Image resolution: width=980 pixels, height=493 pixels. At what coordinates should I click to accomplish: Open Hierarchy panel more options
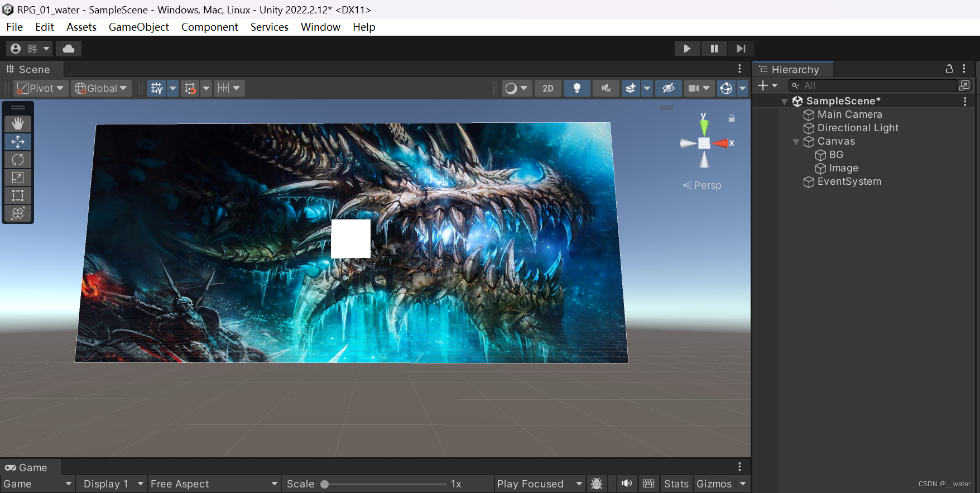[x=964, y=69]
